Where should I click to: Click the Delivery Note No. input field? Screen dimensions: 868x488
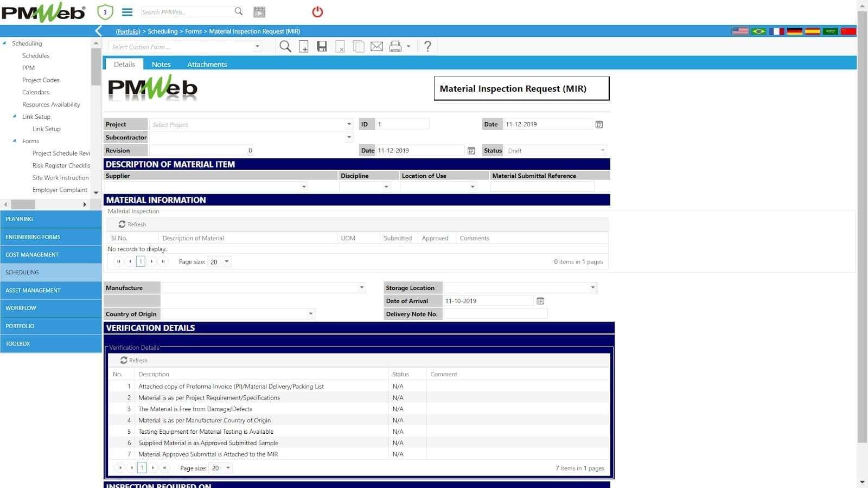pos(495,314)
